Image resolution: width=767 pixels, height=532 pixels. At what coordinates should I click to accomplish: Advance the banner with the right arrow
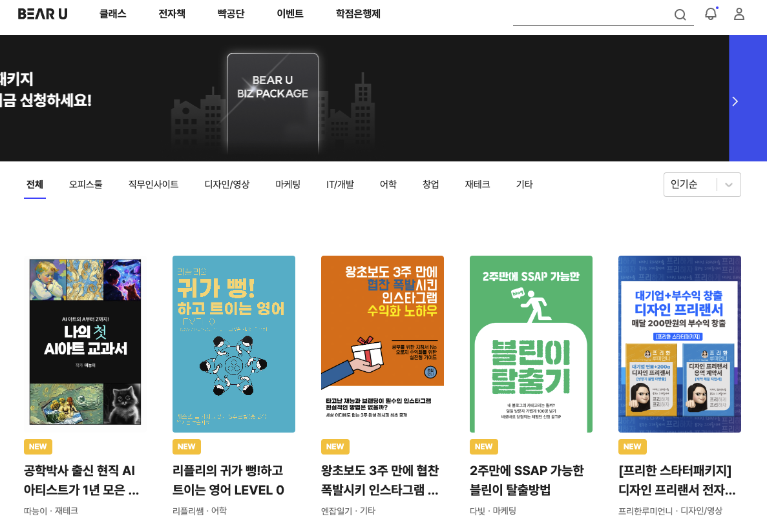point(735,101)
